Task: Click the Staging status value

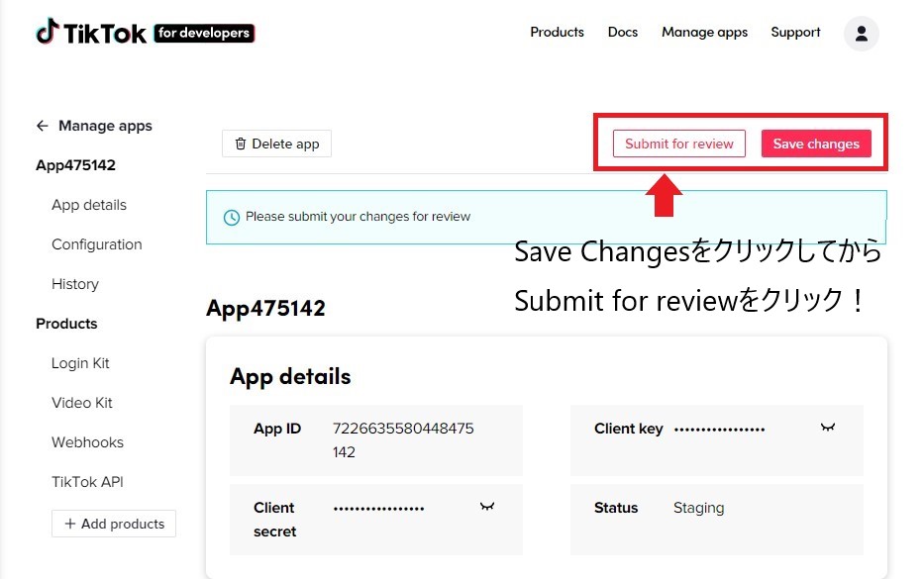Action: 699,508
